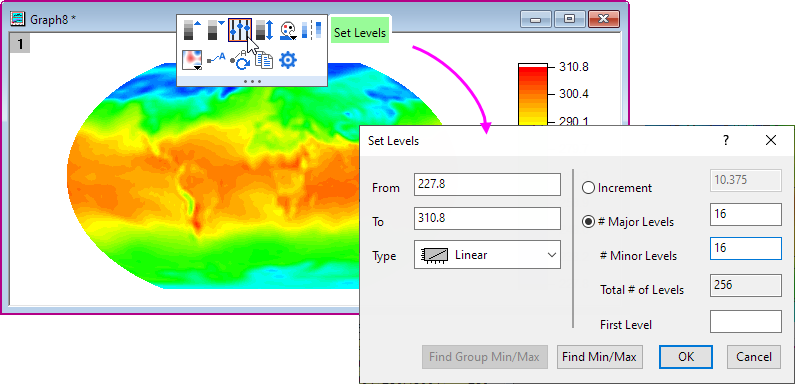Image resolution: width=800 pixels, height=390 pixels.
Task: Open the Type Linear dropdown
Action: pos(487,255)
